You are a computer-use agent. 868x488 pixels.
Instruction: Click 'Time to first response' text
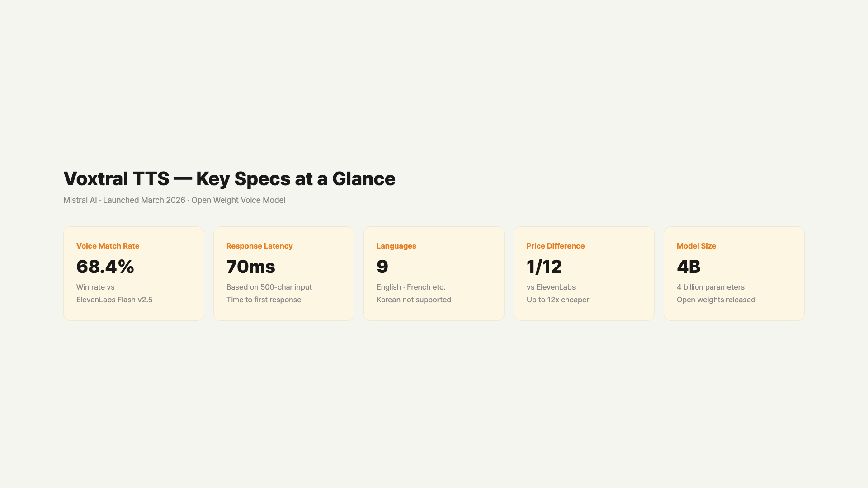coord(264,300)
